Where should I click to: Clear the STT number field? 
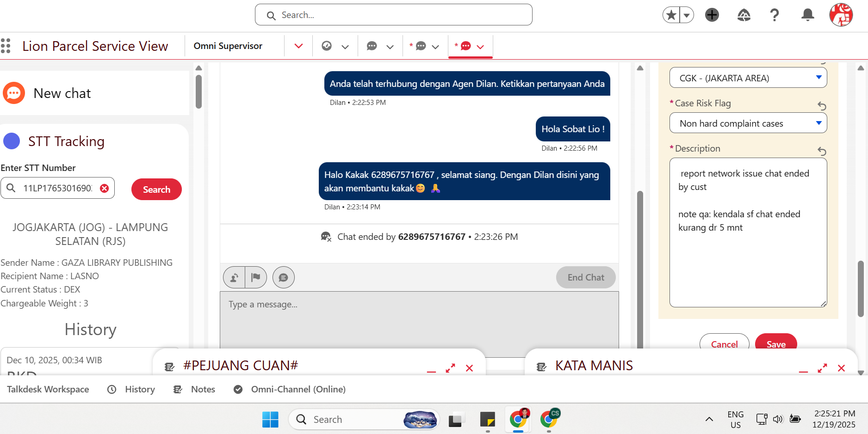tap(105, 188)
